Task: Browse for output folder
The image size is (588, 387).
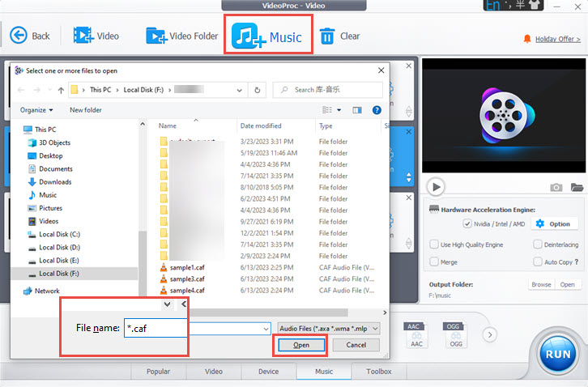Action: (541, 285)
